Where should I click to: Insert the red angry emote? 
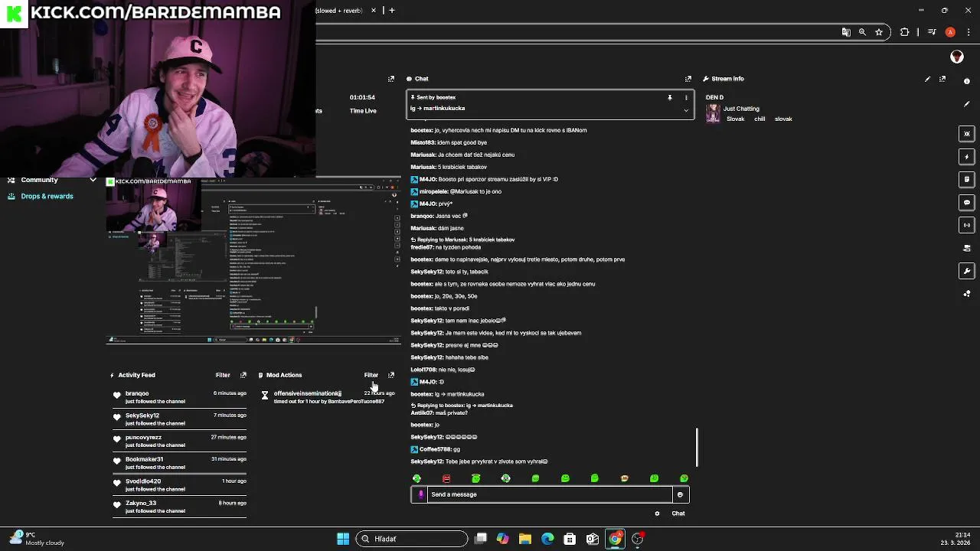pyautogui.click(x=446, y=478)
